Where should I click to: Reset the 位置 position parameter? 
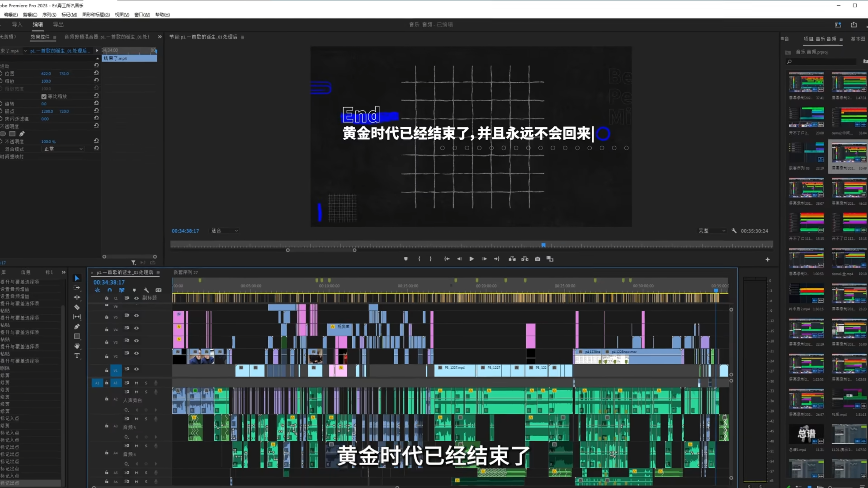[96, 73]
